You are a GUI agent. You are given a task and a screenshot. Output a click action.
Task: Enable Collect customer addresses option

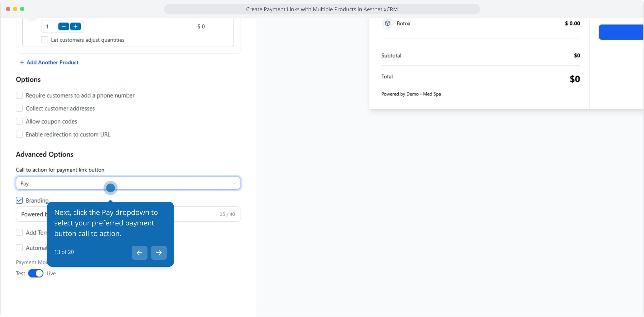coord(19,108)
